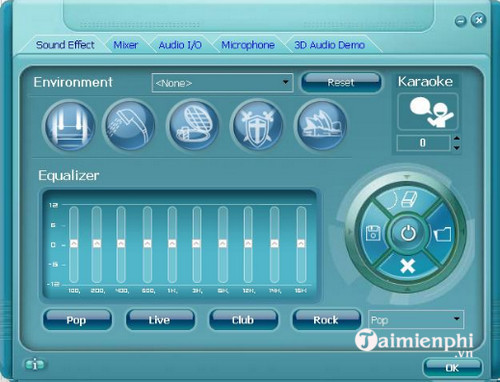Choose the Colosseum arena environment icon
The image size is (500, 382).
[194, 126]
